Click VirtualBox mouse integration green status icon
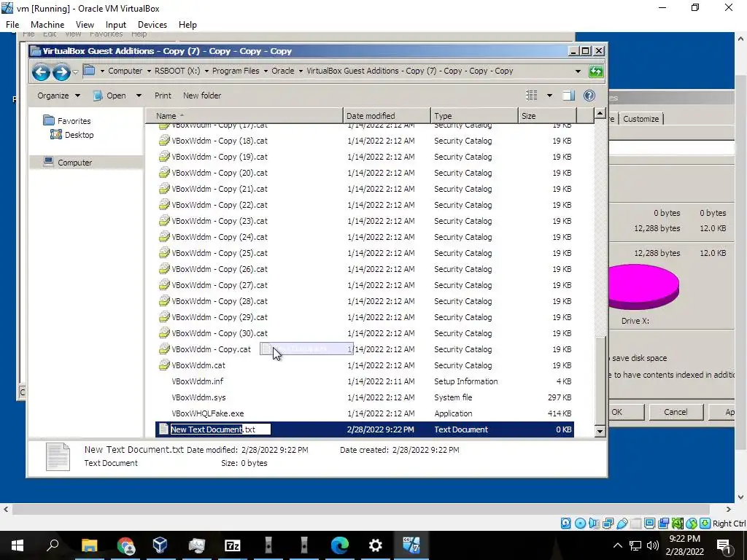 692,524
